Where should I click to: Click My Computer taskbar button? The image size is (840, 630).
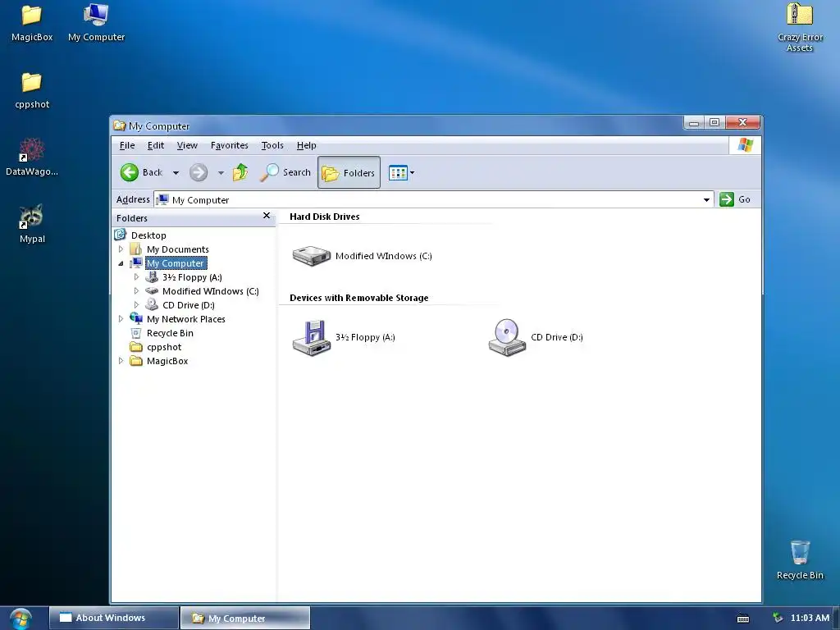(245, 618)
